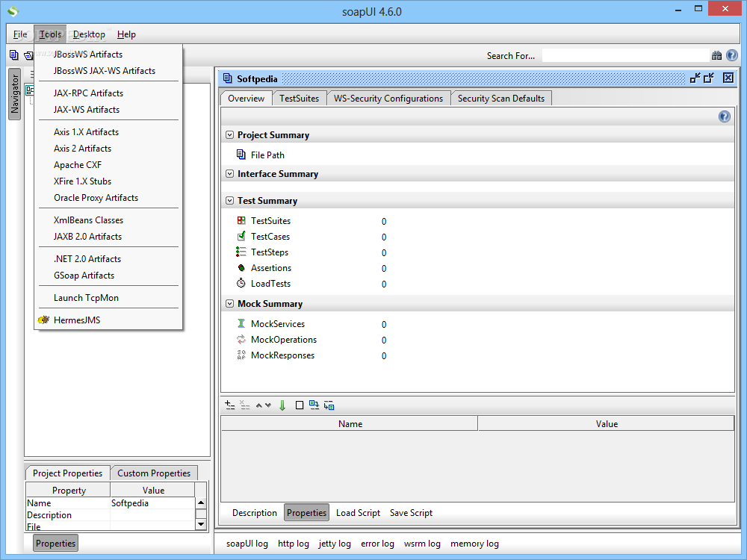Click the Search For input field
Screen dimensions: 747x560
pos(625,56)
